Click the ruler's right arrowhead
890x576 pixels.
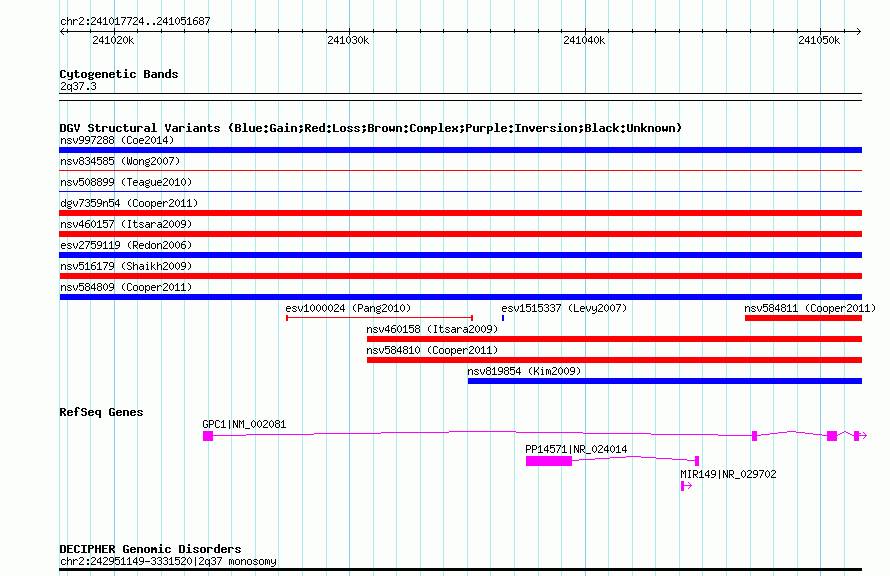tap(858, 31)
